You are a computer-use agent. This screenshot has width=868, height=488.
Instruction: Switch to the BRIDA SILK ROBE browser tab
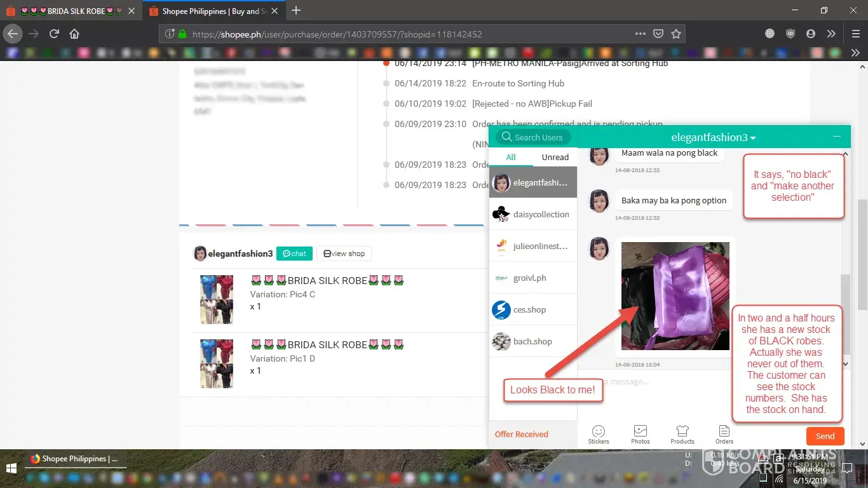click(70, 11)
